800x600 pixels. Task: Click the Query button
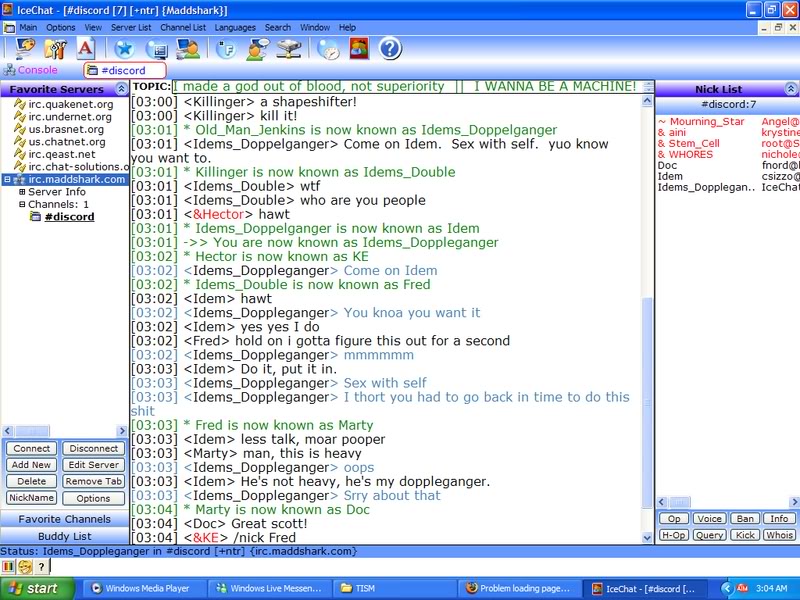point(709,535)
